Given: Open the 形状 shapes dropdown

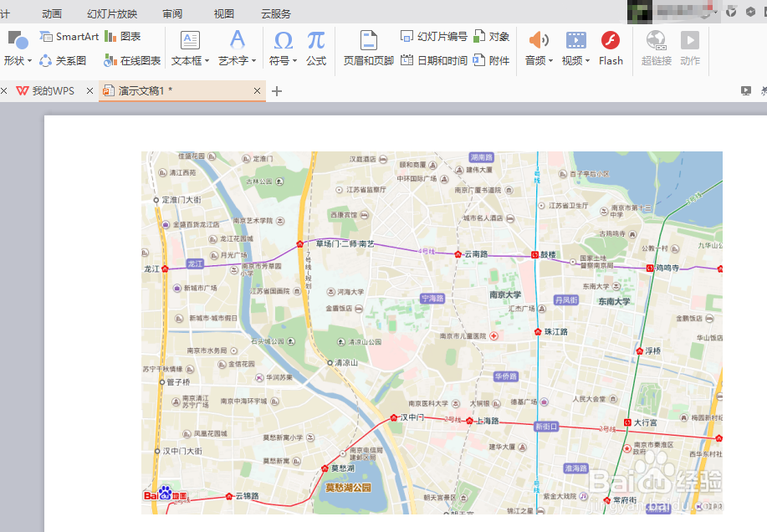Looking at the screenshot, I should 18,60.
